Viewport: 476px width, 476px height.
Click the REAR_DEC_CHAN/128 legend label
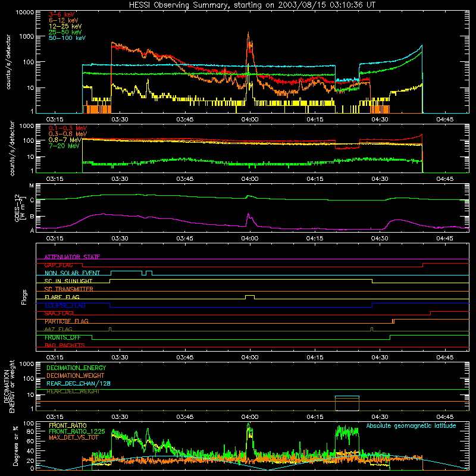[79, 383]
